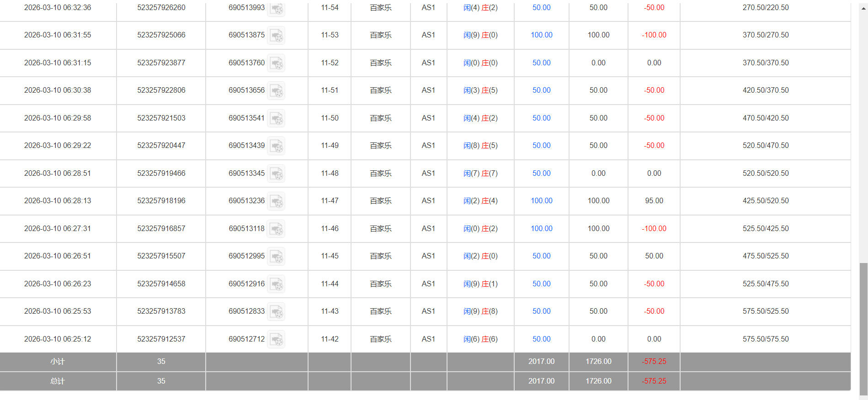868x400 pixels.
Task: Open video replay icon for round 690513541
Action: tap(276, 119)
